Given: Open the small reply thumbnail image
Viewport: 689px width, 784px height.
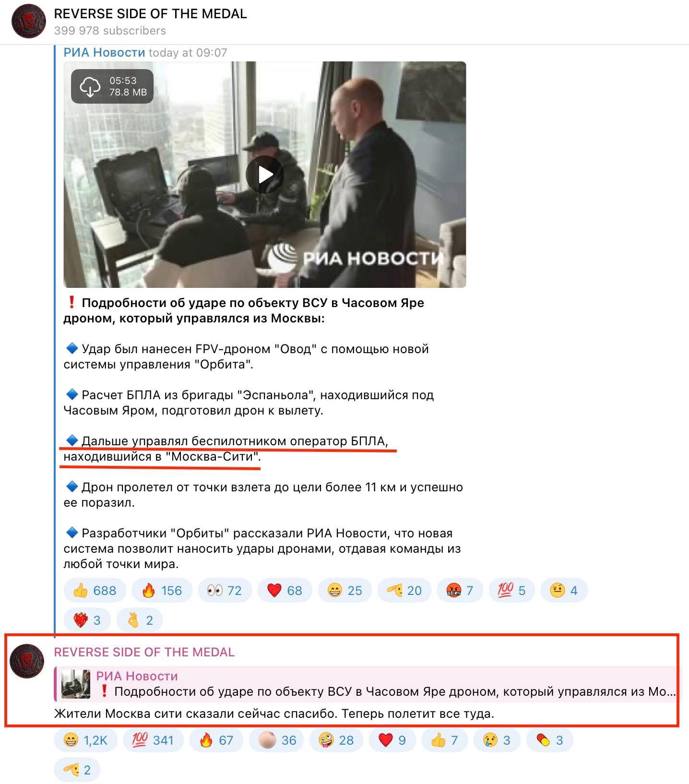Looking at the screenshot, I should click(x=76, y=684).
